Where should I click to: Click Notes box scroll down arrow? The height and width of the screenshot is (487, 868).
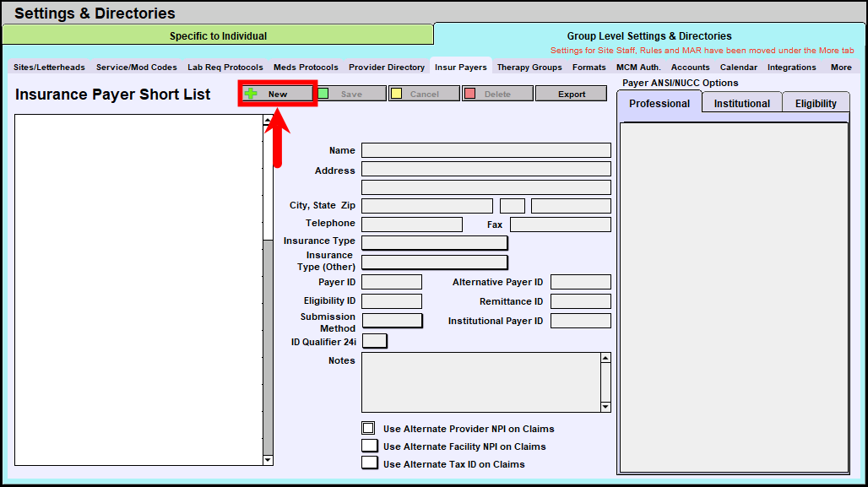[x=605, y=407]
